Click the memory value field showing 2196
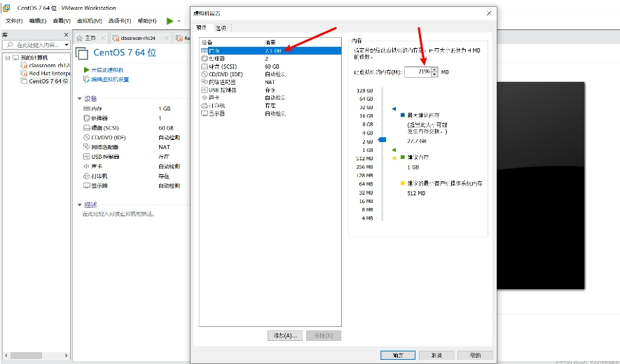Screen dimensions: 620x364 418,72
